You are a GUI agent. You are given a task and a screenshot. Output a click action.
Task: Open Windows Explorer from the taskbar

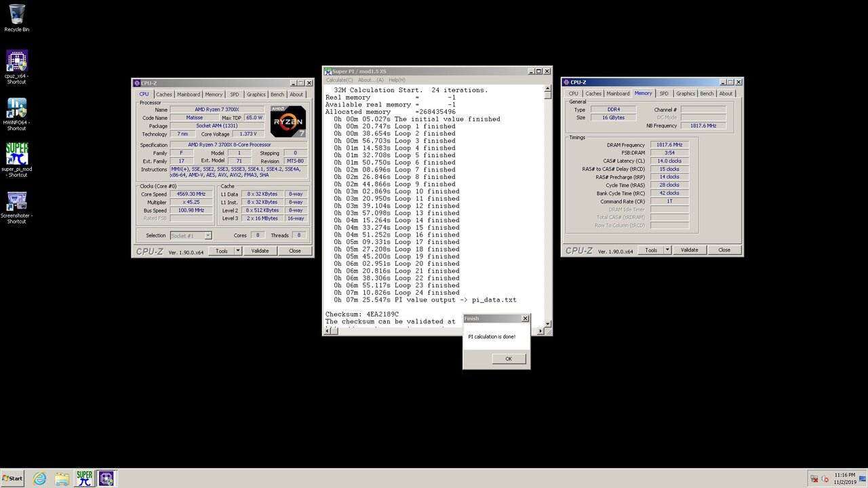click(x=62, y=479)
